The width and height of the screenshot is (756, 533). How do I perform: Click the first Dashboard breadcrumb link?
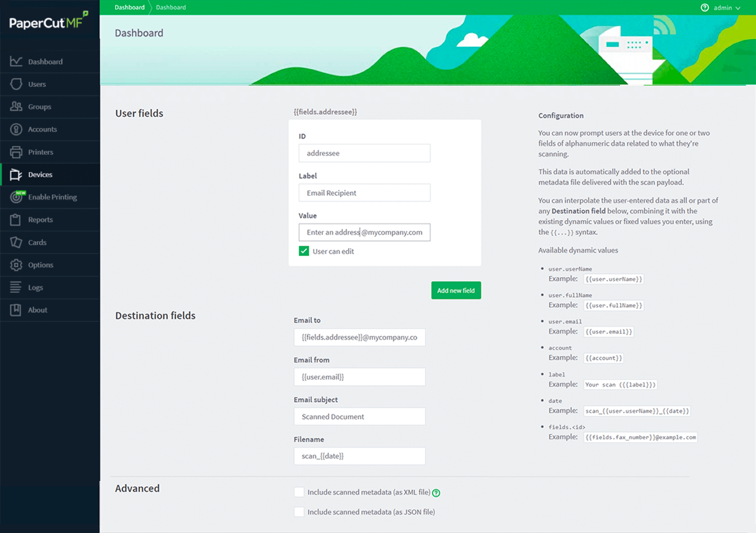click(130, 7)
